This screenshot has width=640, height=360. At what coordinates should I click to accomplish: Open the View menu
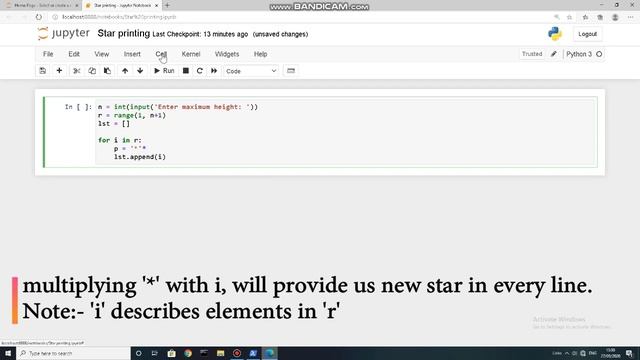point(102,54)
